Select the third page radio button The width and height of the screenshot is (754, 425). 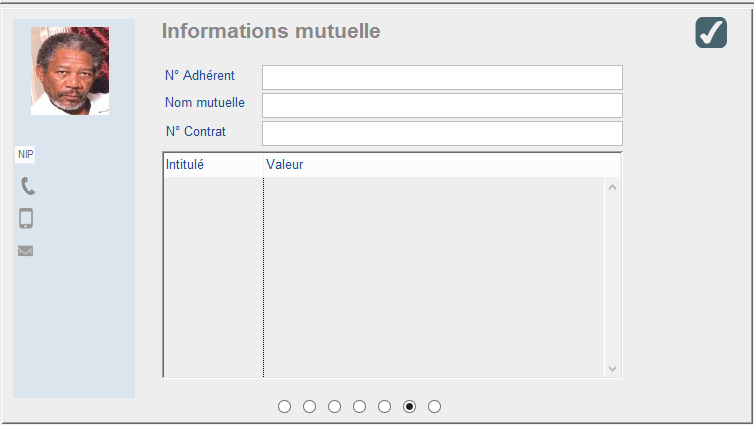click(335, 406)
